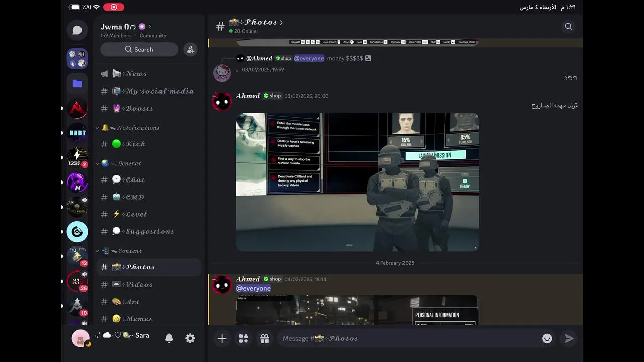Screen dimensions: 644x362
Task: Open the server icon with 35 badge
Action: [77, 281]
